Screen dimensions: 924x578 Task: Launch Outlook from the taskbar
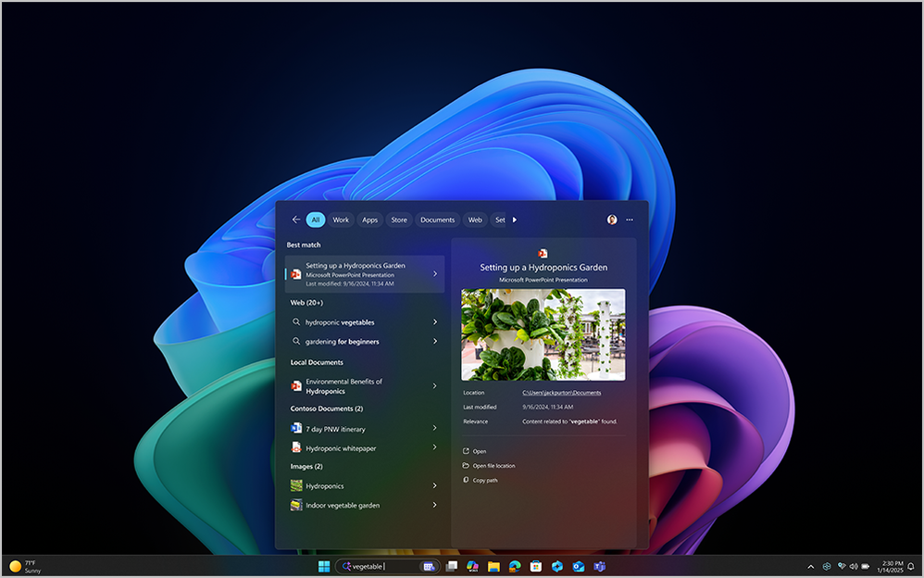tap(578, 566)
